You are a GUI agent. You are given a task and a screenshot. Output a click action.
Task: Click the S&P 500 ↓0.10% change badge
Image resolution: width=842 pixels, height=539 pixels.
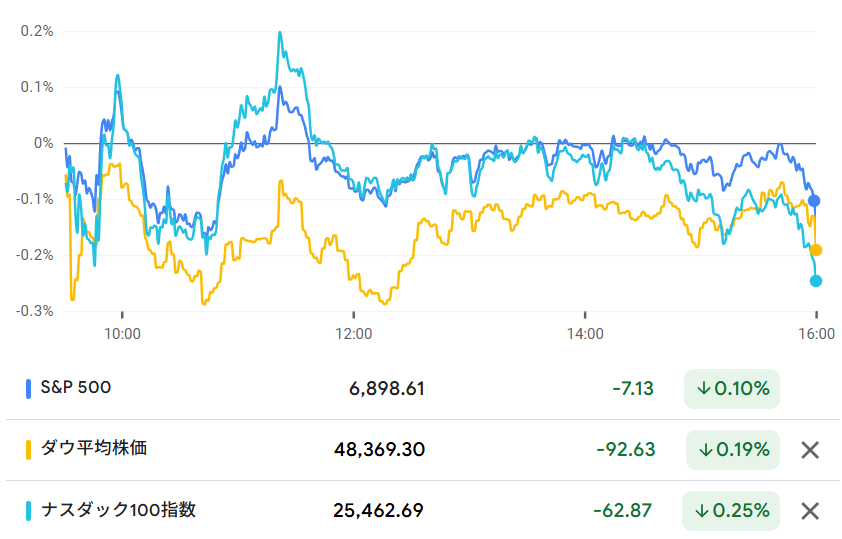pyautogui.click(x=733, y=389)
